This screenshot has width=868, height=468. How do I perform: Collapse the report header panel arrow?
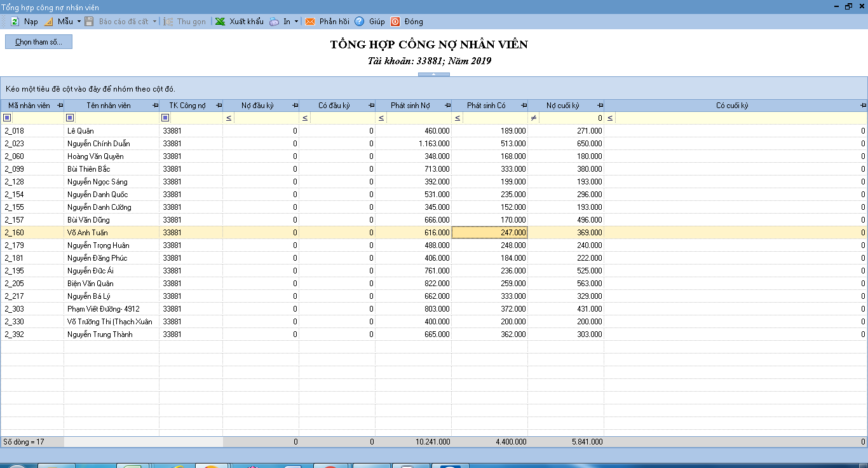pyautogui.click(x=434, y=74)
